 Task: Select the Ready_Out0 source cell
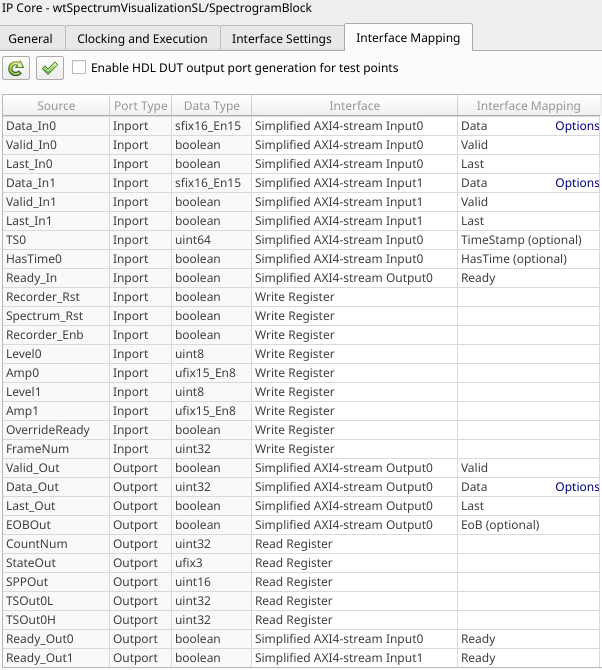tap(56, 639)
